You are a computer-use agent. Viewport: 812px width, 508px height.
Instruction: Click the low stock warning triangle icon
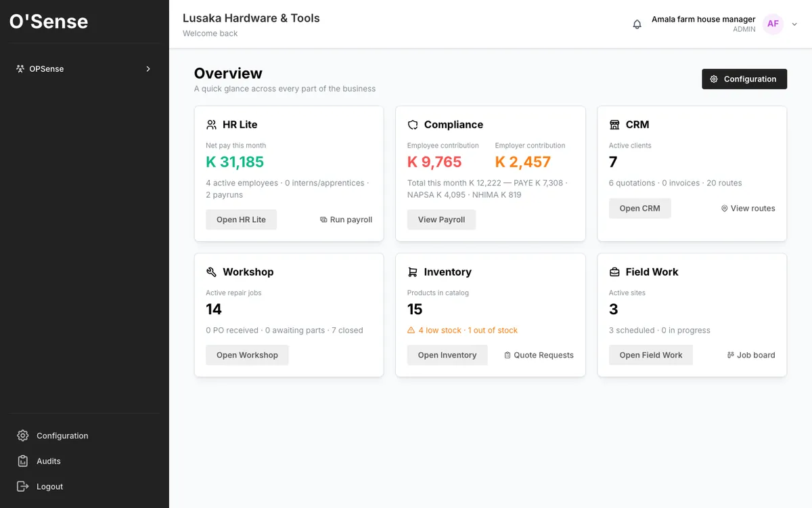[411, 331]
